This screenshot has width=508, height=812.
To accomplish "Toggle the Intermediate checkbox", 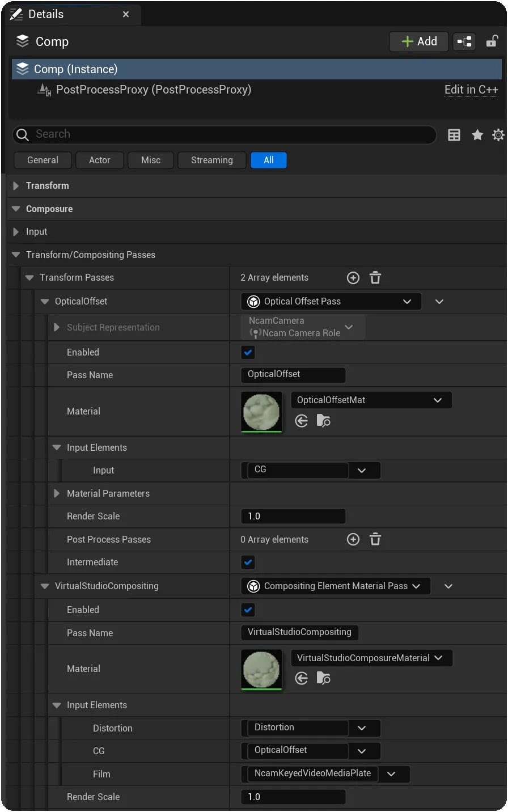I will (248, 563).
